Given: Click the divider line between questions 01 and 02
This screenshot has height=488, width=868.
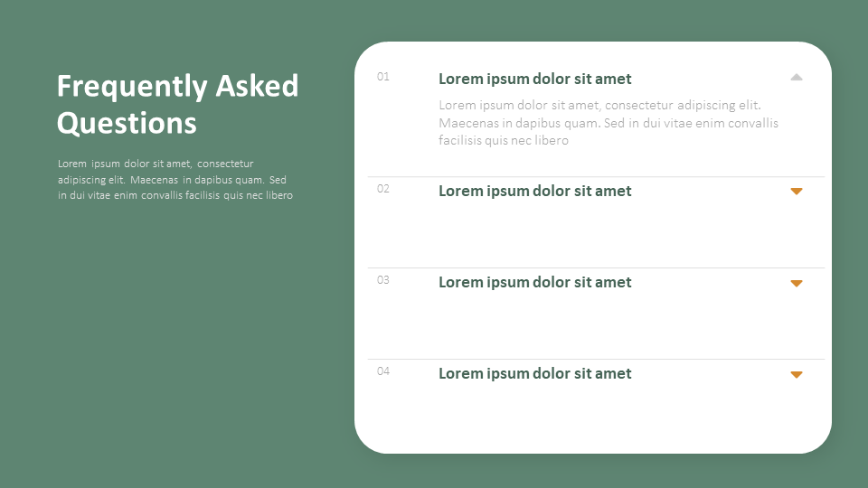Looking at the screenshot, I should [596, 176].
